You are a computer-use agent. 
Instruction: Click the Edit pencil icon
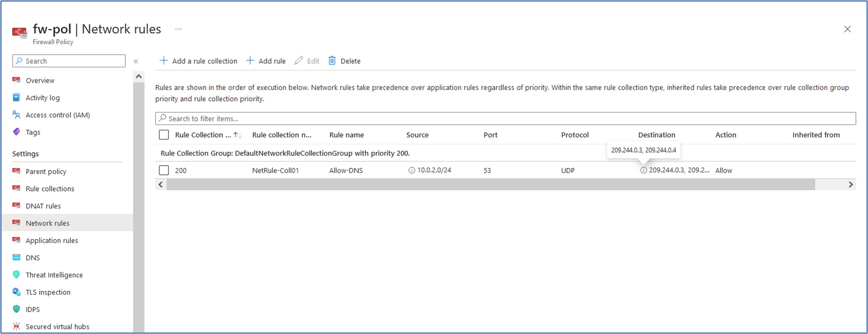pyautogui.click(x=299, y=61)
